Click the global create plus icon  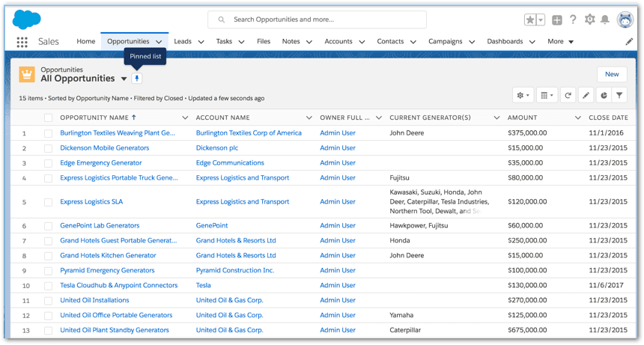click(557, 20)
